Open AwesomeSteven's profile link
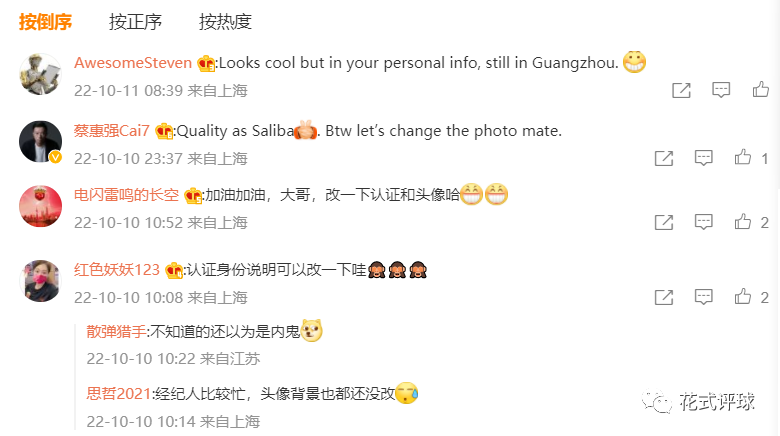The image size is (780, 436). tap(133, 63)
